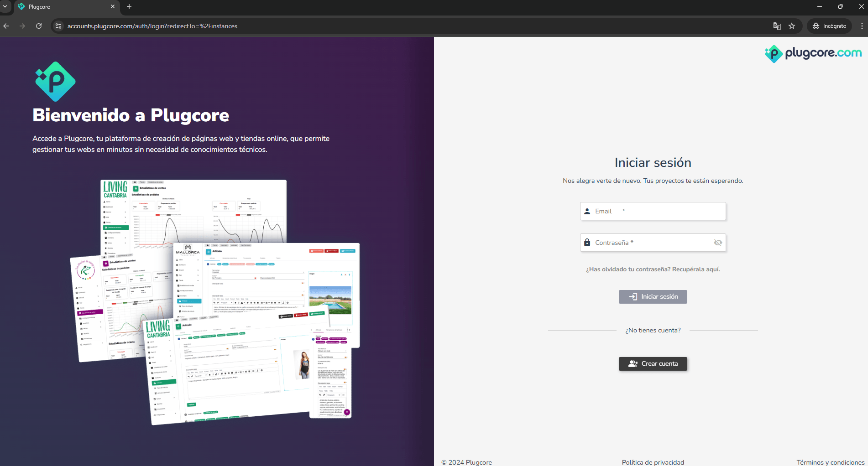Click the translate page icon

click(x=777, y=26)
